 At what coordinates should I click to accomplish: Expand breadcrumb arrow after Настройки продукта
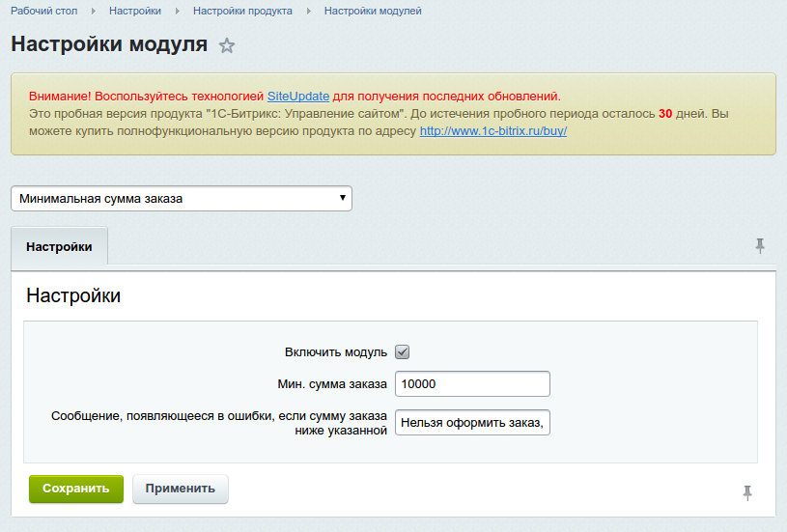click(x=309, y=11)
